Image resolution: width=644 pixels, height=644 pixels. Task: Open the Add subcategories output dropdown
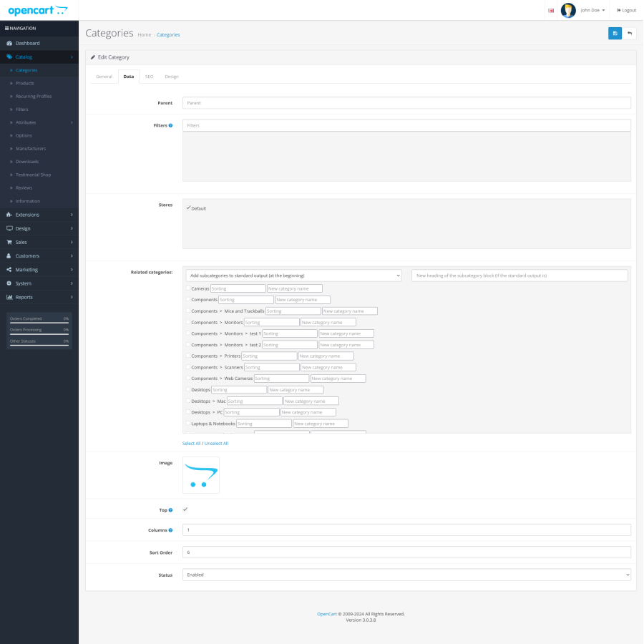293,275
